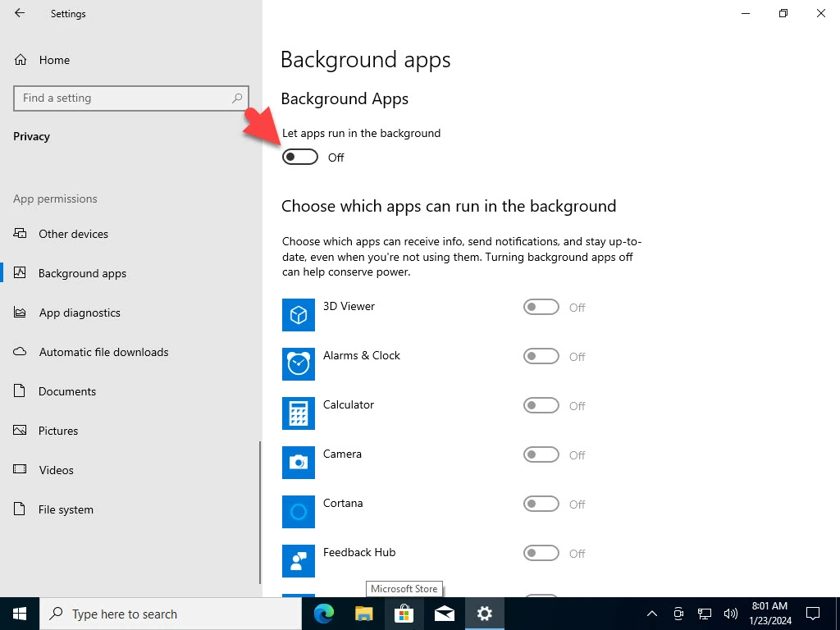Click the Background apps sidebar icon
Viewport: 840px width, 630px height.
(x=20, y=272)
